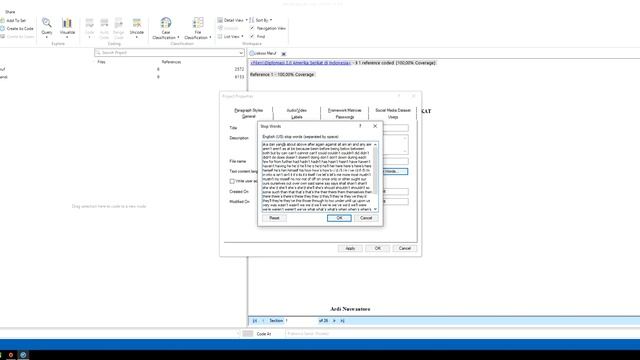640x360 pixels.
Task: Switch to the Social Media Dataset tab
Action: click(393, 110)
